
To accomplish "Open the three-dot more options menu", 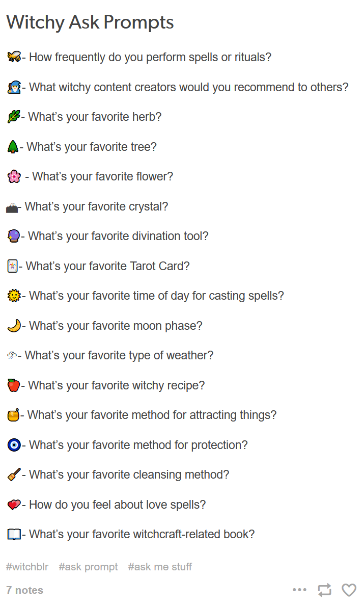I will click(300, 590).
